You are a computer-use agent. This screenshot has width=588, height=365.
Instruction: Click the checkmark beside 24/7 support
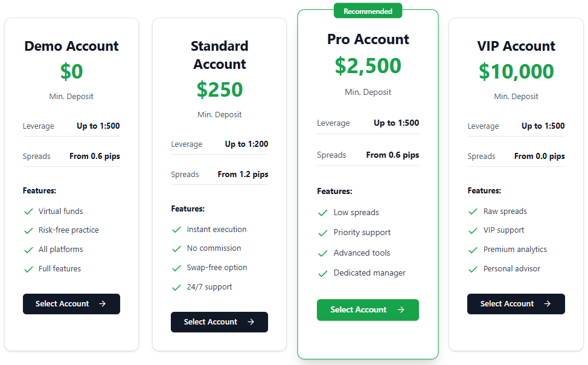(x=176, y=287)
